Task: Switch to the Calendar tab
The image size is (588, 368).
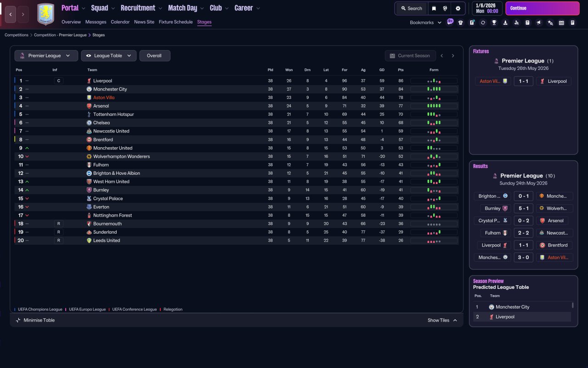Action: [x=120, y=22]
